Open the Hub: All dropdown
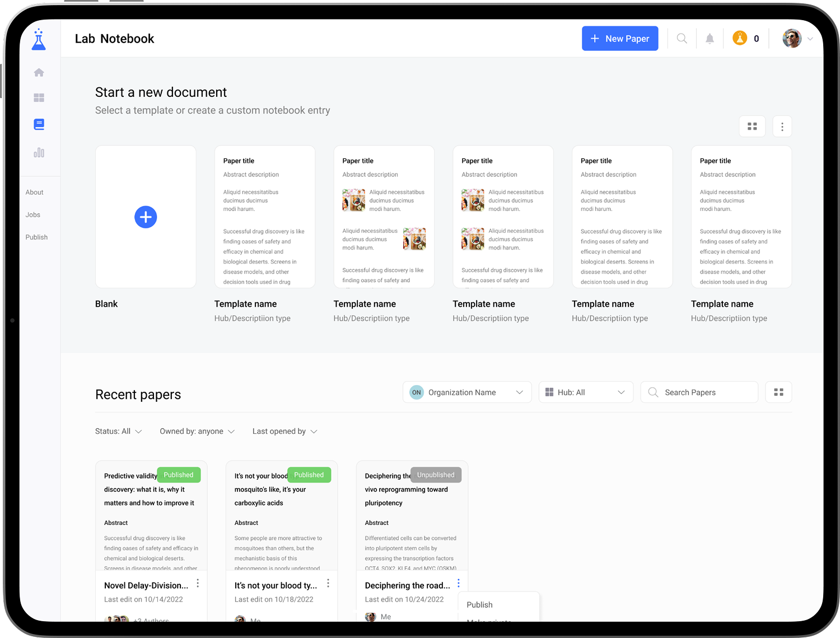 coord(585,392)
